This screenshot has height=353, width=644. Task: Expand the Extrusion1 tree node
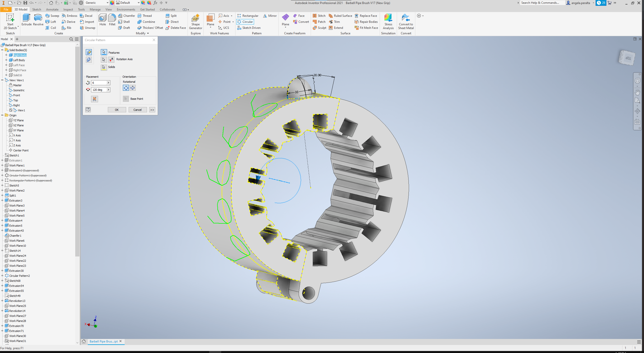[x=3, y=160]
